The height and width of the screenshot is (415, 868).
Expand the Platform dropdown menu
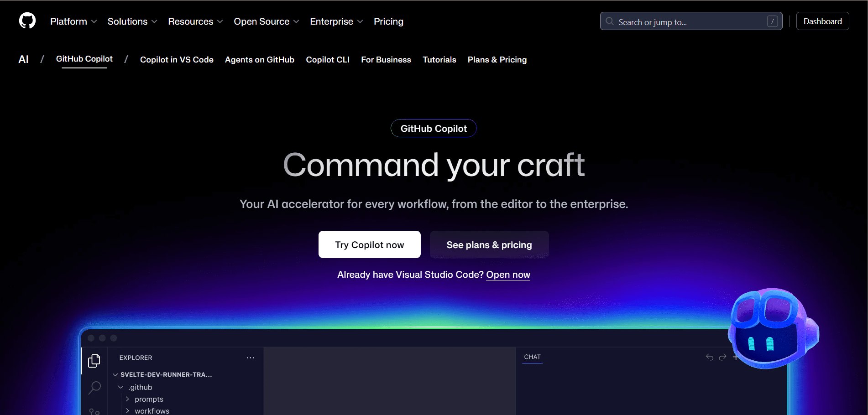[x=73, y=21]
